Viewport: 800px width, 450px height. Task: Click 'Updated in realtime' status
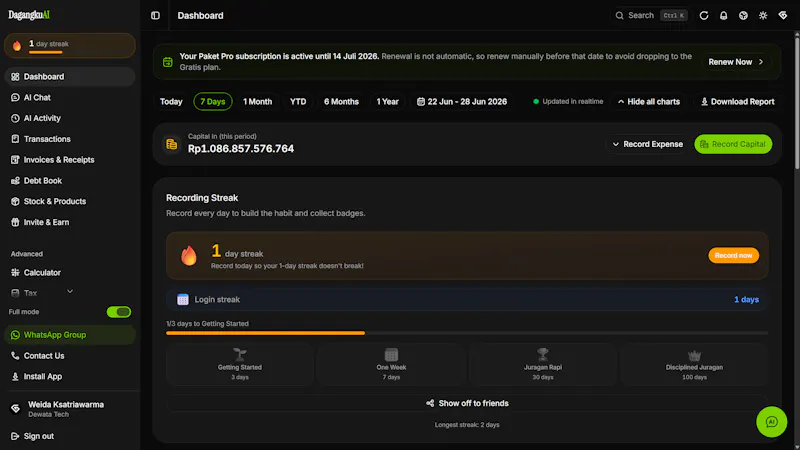pyautogui.click(x=568, y=102)
